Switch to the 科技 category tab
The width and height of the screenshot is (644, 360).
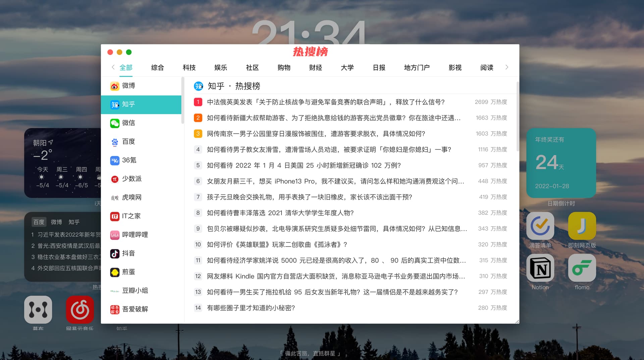189,68
